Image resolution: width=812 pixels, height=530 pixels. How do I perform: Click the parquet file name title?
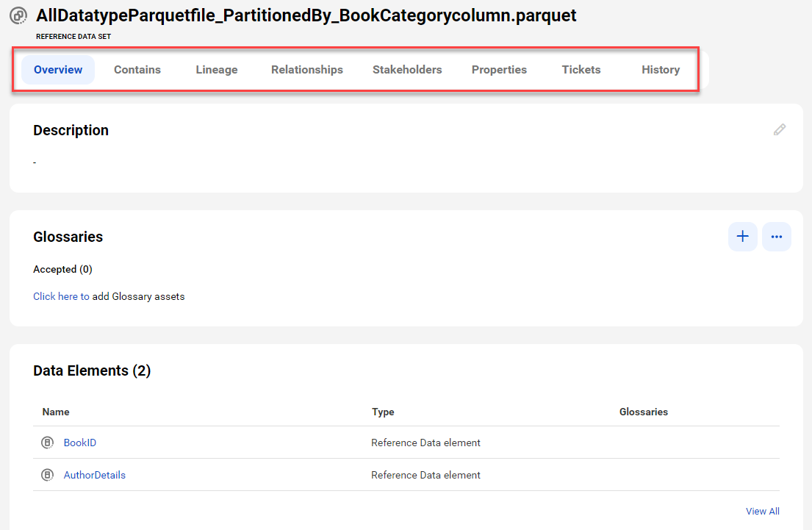tap(306, 15)
